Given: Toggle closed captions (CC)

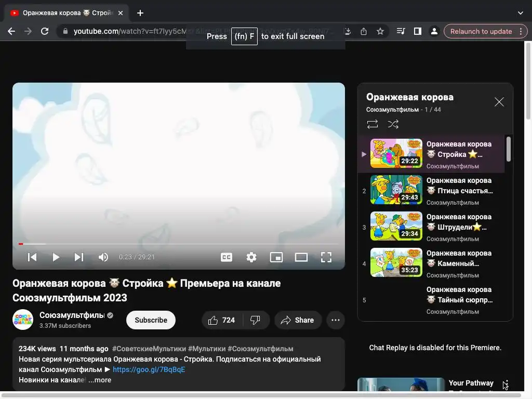Looking at the screenshot, I should [227, 257].
